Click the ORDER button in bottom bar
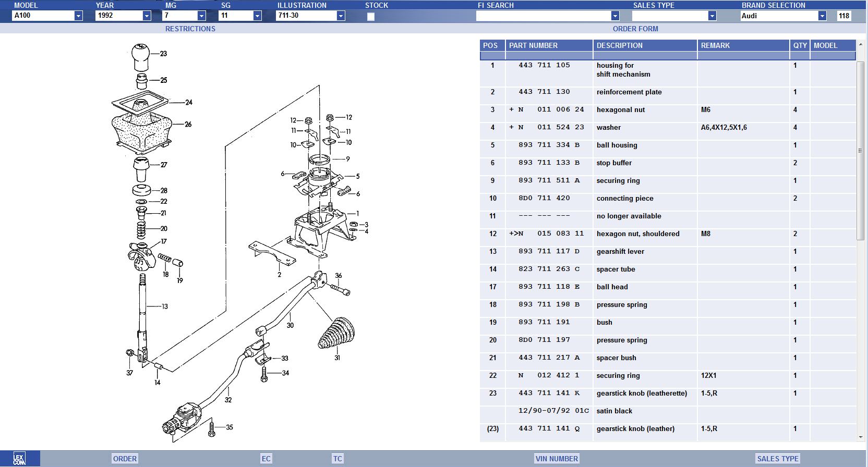Viewport: 868px width, 467px height. pos(125,459)
